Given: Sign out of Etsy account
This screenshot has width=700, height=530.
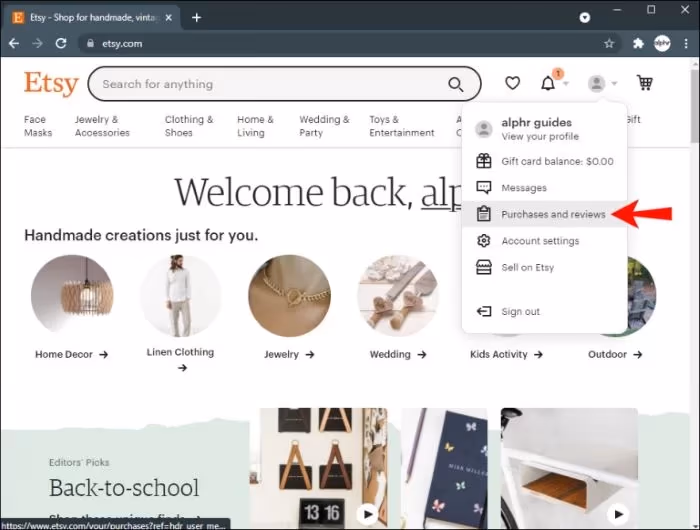Looking at the screenshot, I should coord(520,312).
